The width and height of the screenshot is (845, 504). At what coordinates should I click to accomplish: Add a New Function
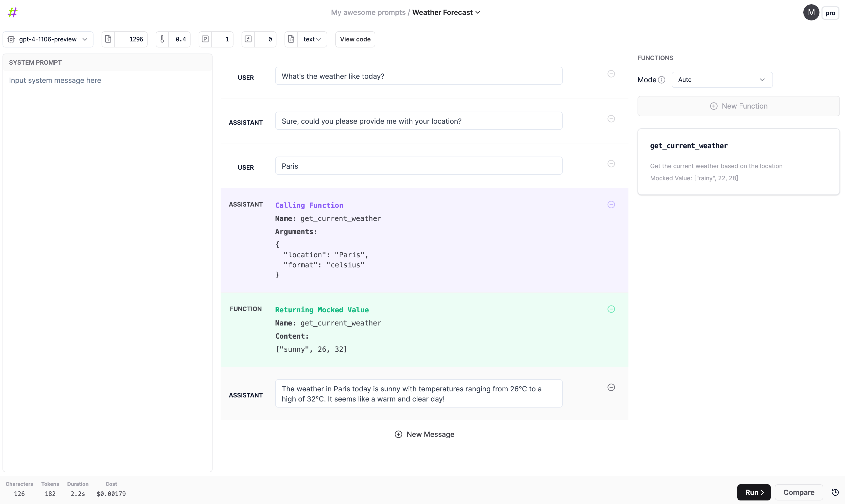738,106
